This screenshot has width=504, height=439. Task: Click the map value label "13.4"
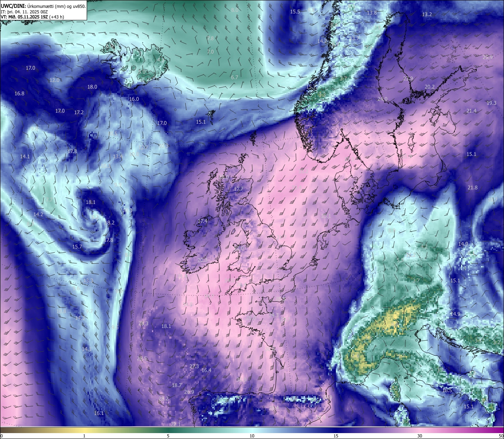point(118,157)
